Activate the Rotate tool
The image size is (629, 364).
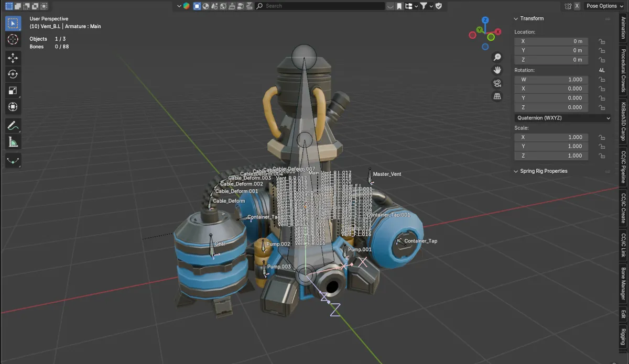pos(13,74)
